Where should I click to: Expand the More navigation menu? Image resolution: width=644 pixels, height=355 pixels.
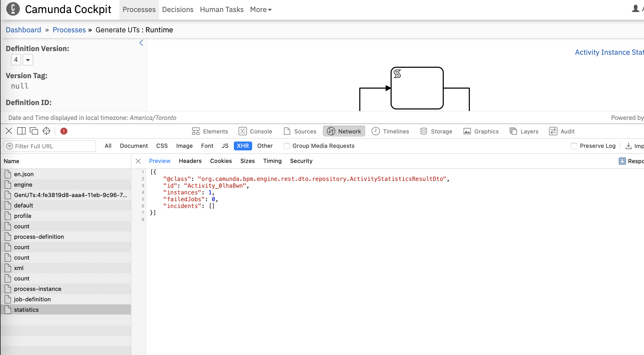pyautogui.click(x=261, y=10)
